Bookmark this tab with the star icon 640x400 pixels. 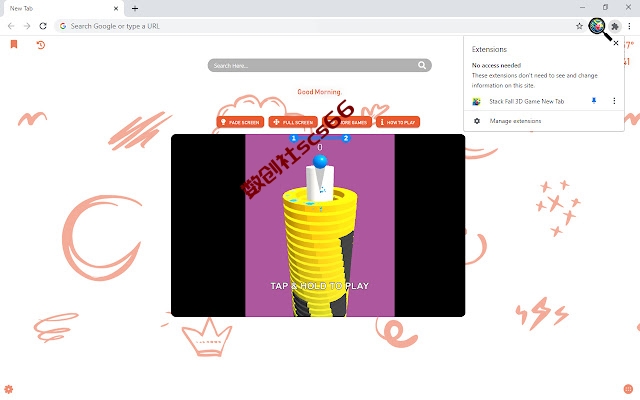(579, 26)
